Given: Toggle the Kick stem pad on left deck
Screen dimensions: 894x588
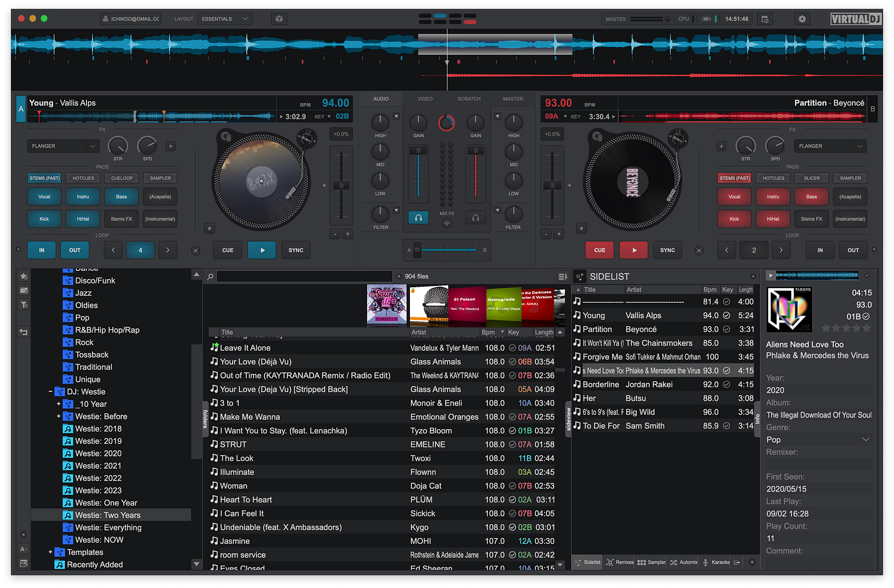Looking at the screenshot, I should pyautogui.click(x=44, y=218).
